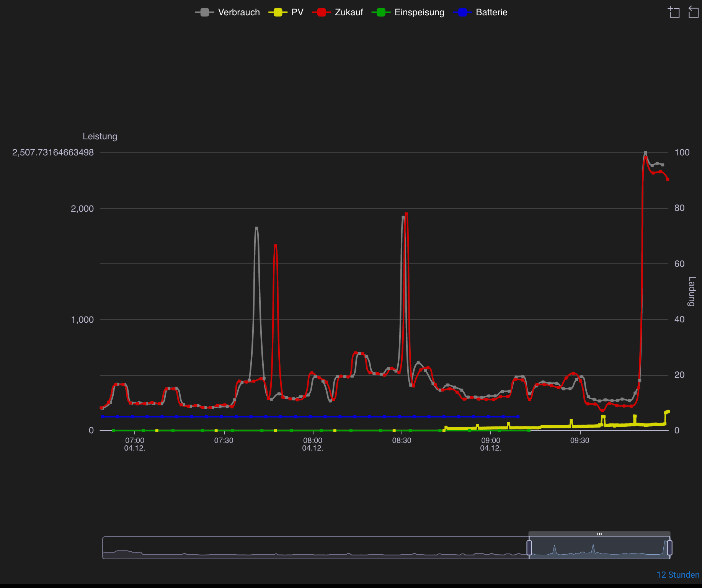Click the 08:00 04.12. time label
702x588 pixels.
coord(313,444)
